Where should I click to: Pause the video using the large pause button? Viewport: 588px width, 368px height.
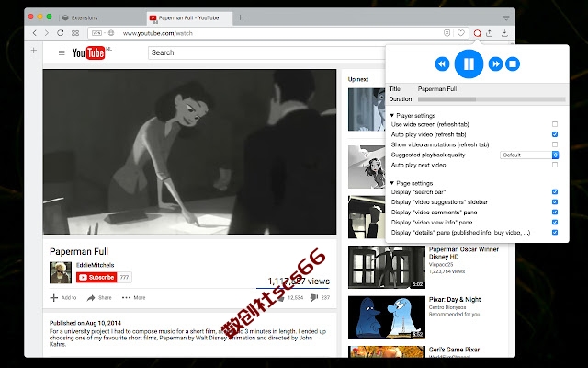tap(469, 63)
